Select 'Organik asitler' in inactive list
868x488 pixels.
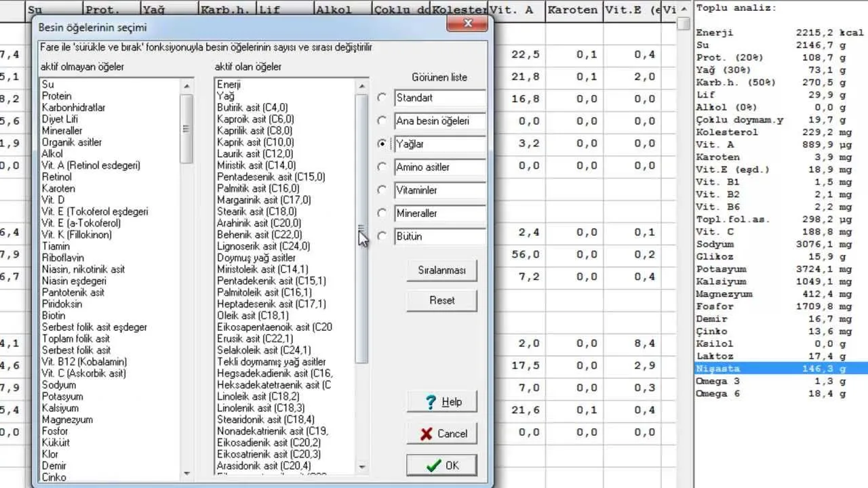[x=71, y=142]
